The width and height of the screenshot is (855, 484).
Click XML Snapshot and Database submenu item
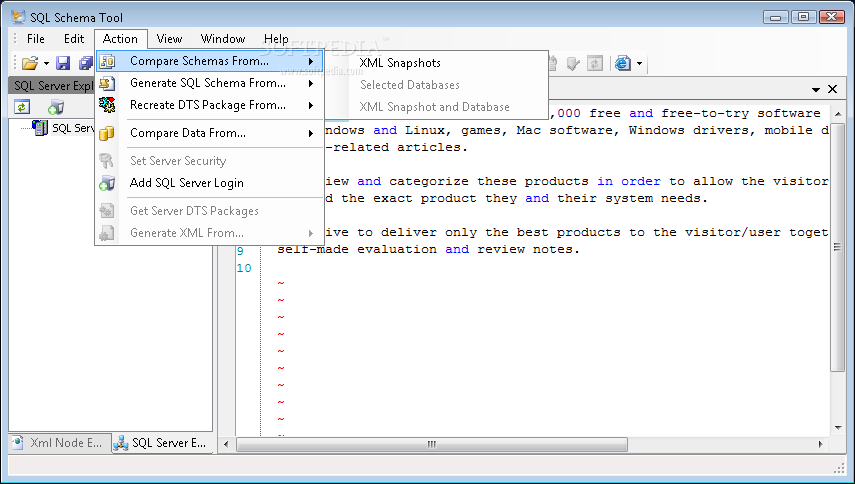tap(434, 107)
